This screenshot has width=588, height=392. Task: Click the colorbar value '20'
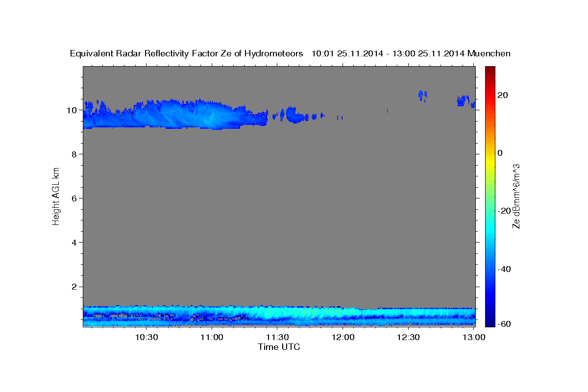(x=502, y=95)
